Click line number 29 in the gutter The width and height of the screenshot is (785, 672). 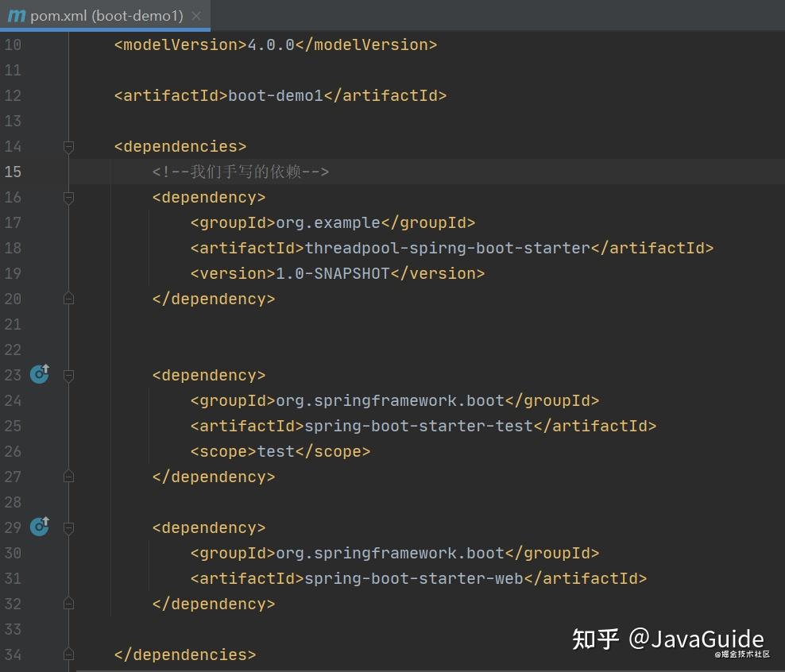[13, 527]
